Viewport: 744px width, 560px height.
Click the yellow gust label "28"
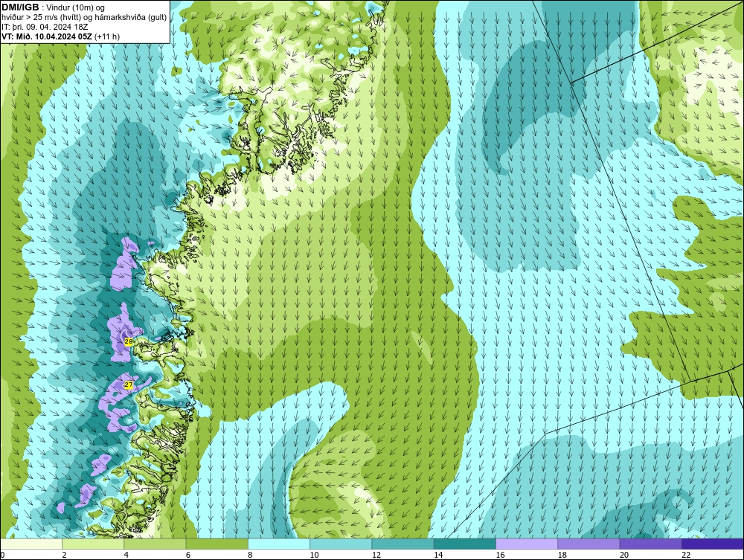point(129,341)
